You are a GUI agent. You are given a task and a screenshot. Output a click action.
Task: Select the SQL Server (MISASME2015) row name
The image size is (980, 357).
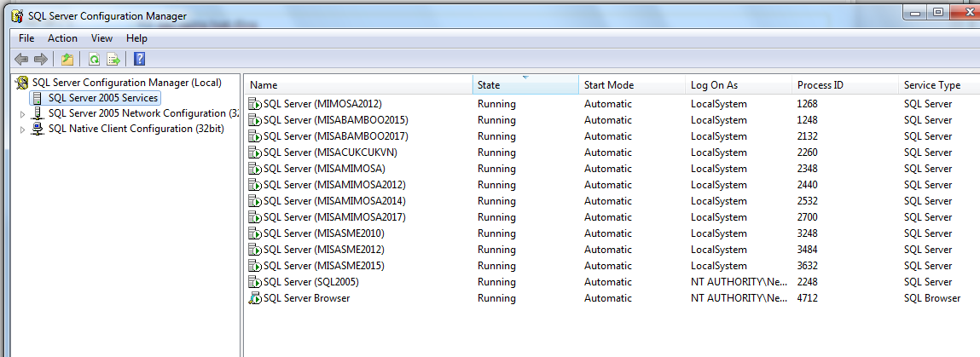click(x=324, y=266)
